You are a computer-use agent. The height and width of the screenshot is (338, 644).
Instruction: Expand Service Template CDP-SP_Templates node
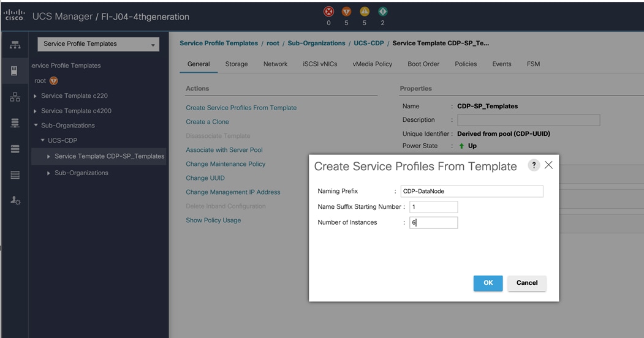click(48, 156)
